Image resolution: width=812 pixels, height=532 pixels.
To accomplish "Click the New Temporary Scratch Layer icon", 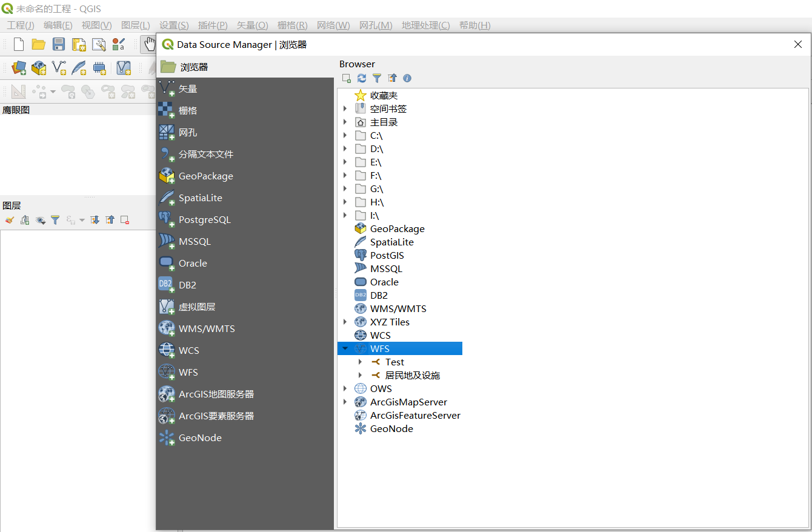I will coord(99,68).
